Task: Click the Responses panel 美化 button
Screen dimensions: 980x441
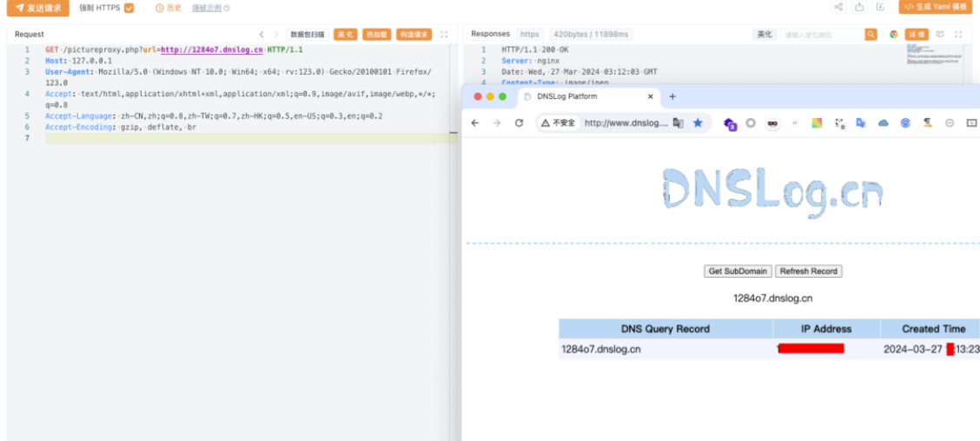Action: [x=765, y=35]
